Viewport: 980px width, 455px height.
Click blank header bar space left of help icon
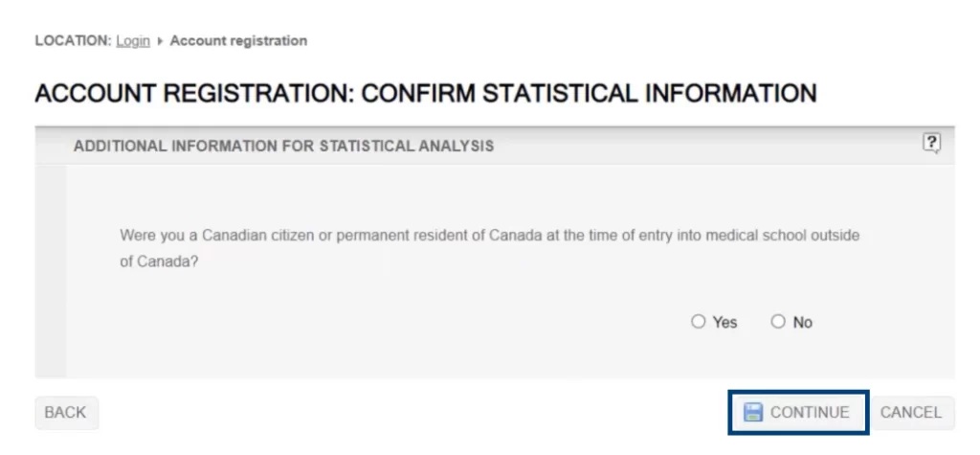[x=708, y=147]
